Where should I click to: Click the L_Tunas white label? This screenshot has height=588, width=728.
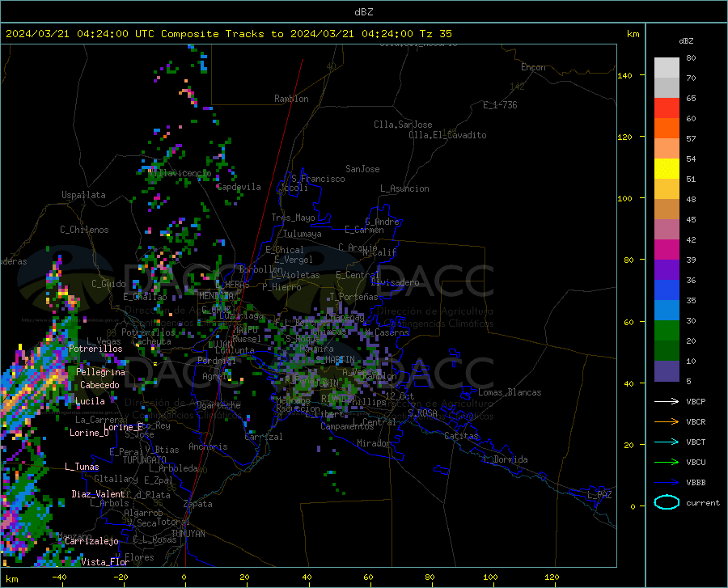pyautogui.click(x=82, y=467)
